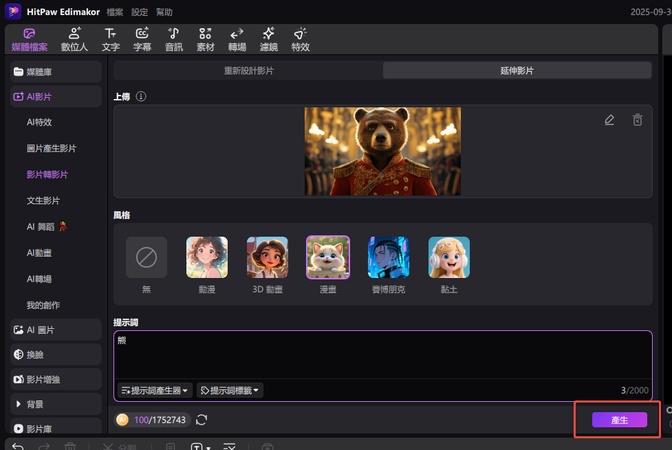Choose the 賽博朋克 cyberpunk style
The height and width of the screenshot is (450, 672).
click(x=388, y=264)
